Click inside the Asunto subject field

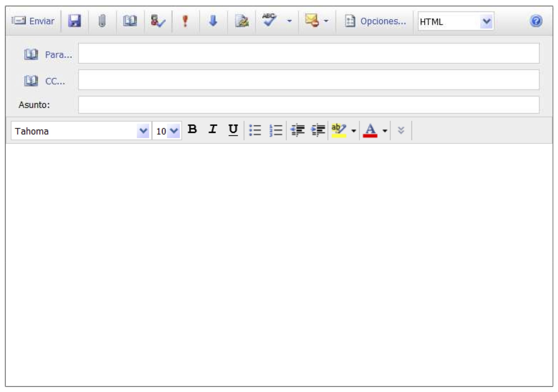308,105
